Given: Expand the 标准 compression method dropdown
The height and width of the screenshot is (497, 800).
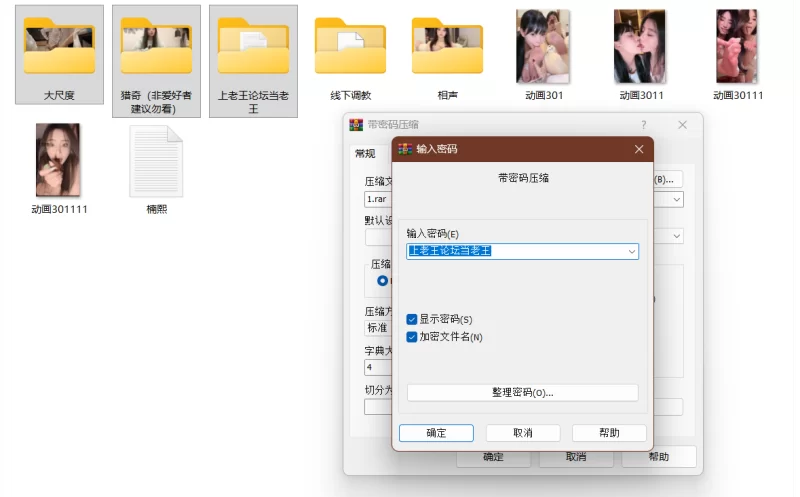Looking at the screenshot, I should tap(380, 327).
